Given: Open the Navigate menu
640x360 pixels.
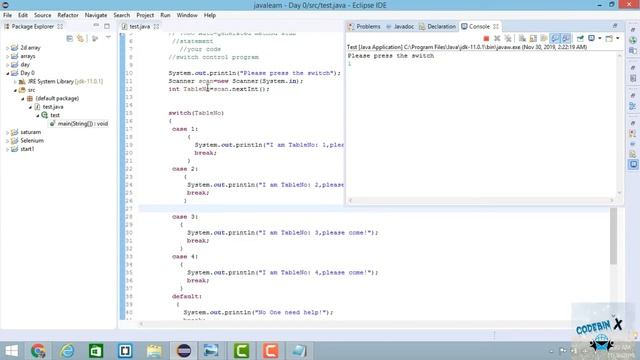Looking at the screenshot, I should pos(96,15).
